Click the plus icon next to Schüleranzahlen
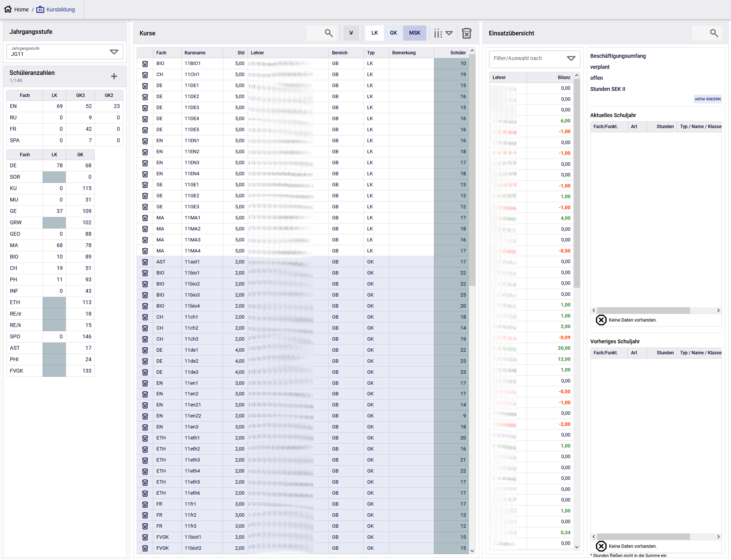This screenshot has height=560, width=731. click(x=114, y=76)
